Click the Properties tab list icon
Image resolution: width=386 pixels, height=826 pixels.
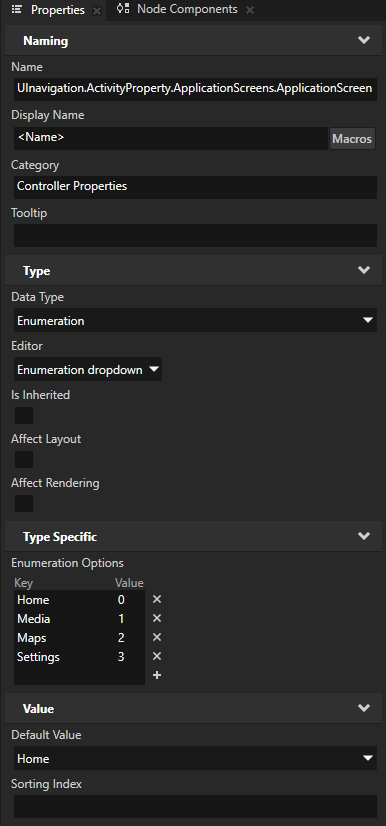(16, 9)
